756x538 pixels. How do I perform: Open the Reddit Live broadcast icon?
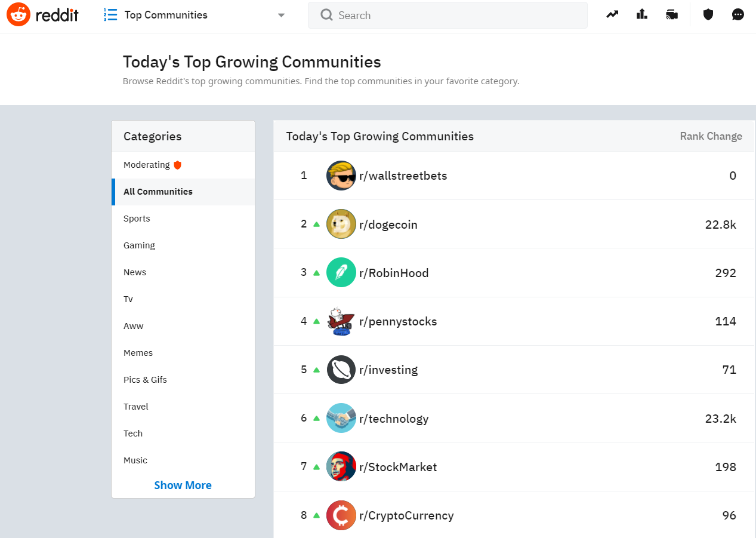click(x=672, y=15)
